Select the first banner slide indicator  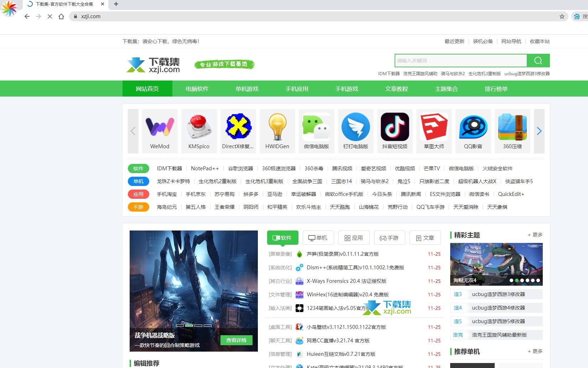click(180, 325)
